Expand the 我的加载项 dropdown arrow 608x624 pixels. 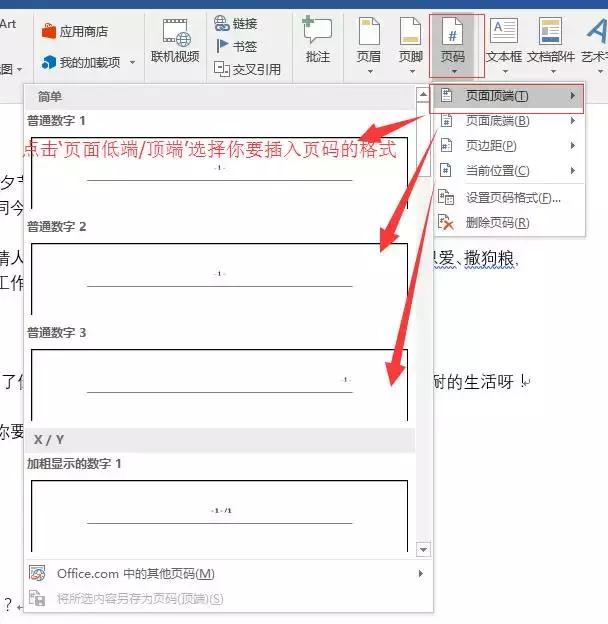pyautogui.click(x=133, y=62)
